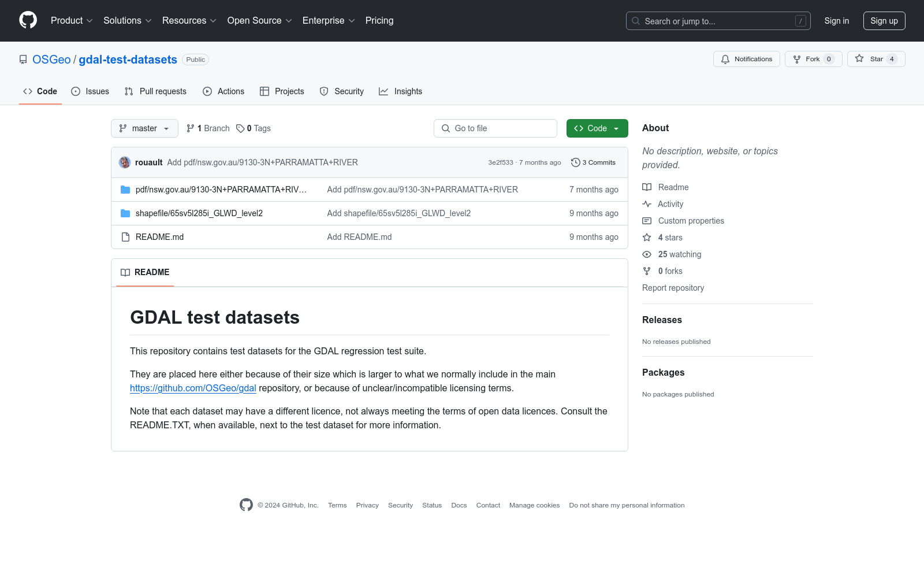This screenshot has height=578, width=924.
Task: Click Do not share my personal information
Action: 627,505
